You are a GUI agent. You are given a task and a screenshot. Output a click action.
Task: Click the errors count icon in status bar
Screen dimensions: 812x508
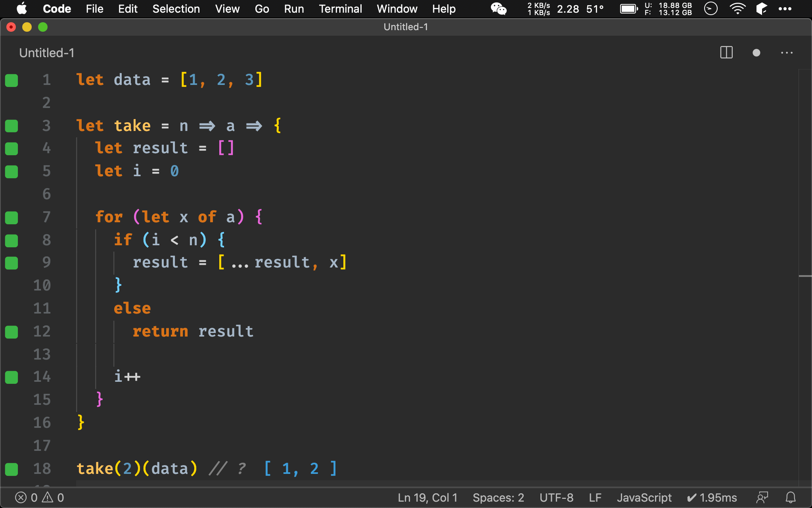click(21, 498)
